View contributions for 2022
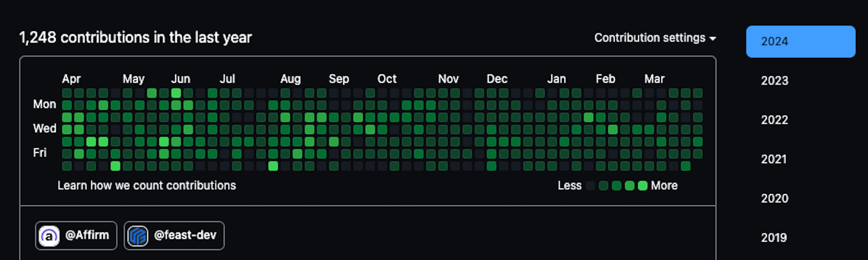868x260 pixels. 774,120
